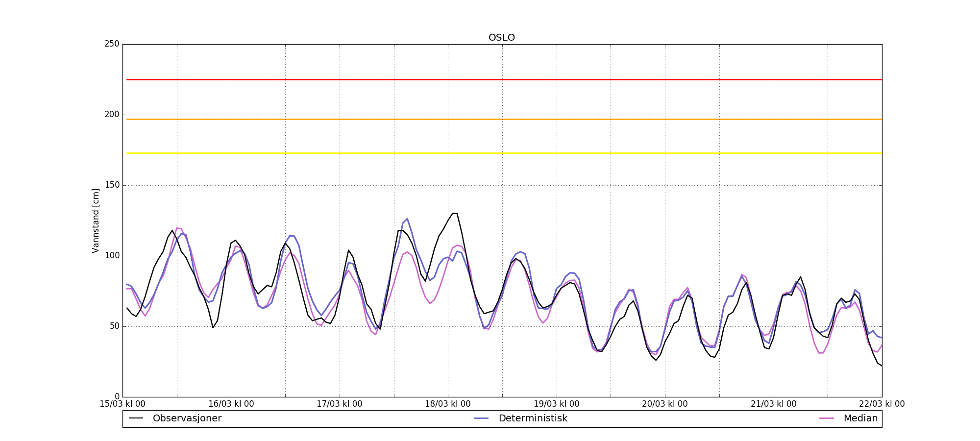Click the 20/03 kl 00 date label

665,404
